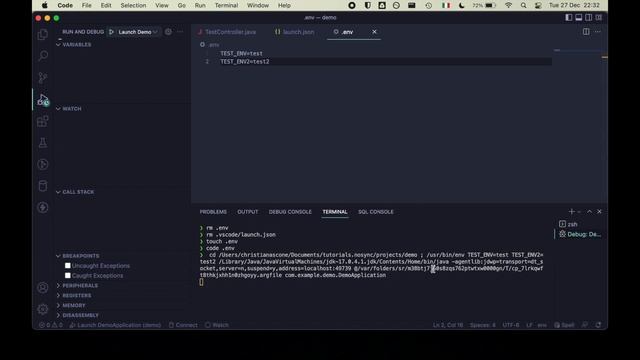Open the Launch Demo configuration dropdown
This screenshot has height=360, width=640.
click(138, 32)
